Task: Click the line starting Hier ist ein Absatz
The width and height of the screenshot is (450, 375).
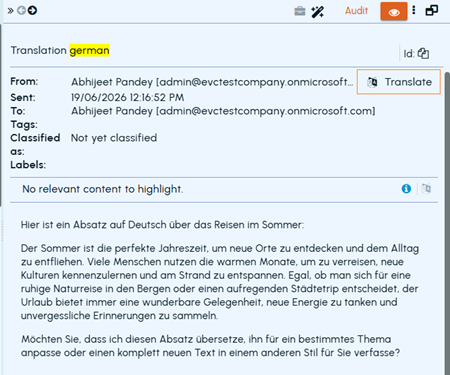Action: pos(162,225)
